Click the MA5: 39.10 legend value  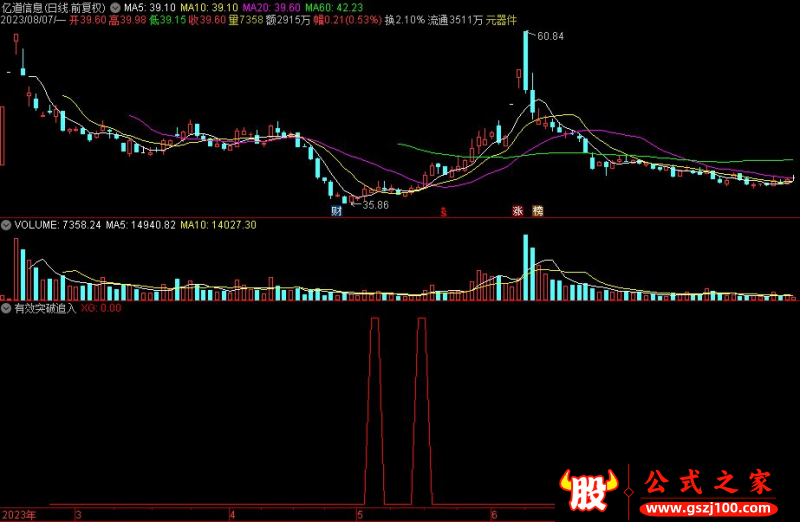[149, 8]
